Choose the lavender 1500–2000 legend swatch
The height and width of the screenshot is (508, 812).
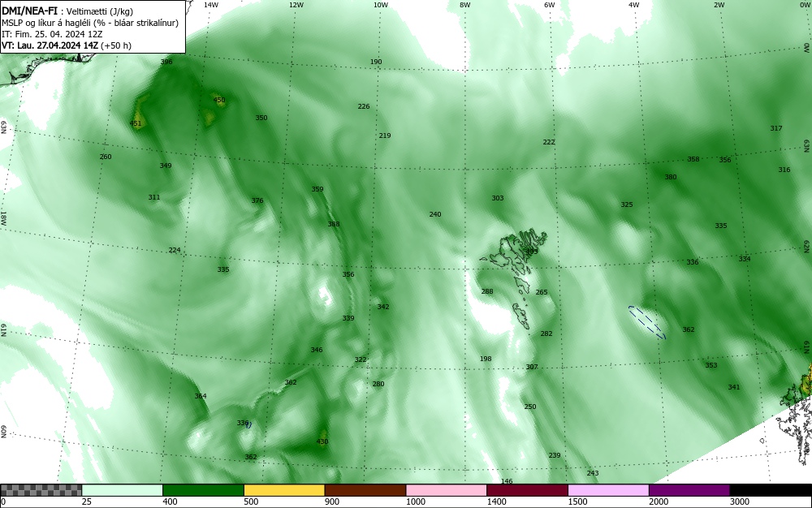608,490
